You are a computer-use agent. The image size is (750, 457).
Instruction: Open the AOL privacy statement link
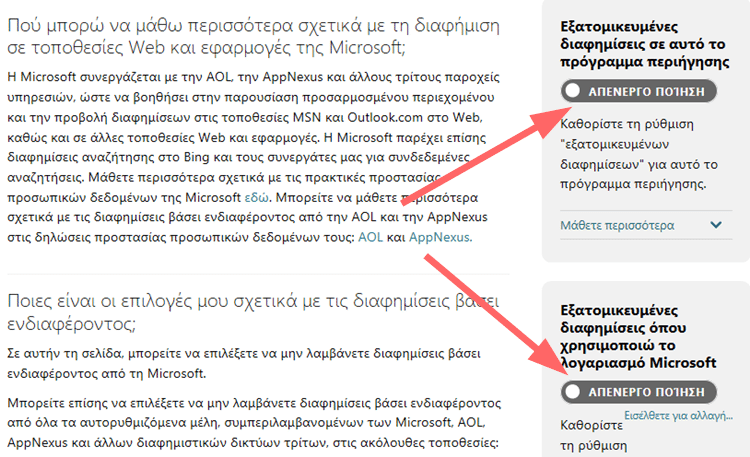(x=370, y=237)
